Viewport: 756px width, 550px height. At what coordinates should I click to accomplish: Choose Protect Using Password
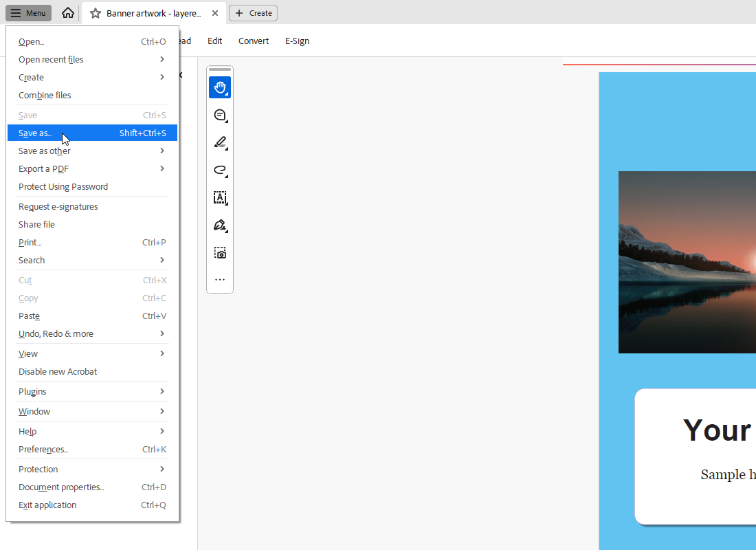[93, 187]
